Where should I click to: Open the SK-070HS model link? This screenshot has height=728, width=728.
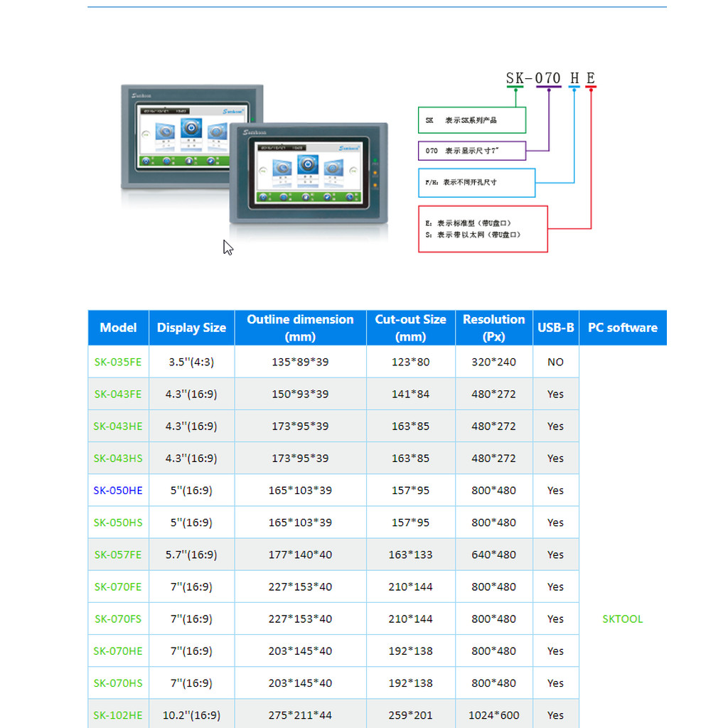tap(118, 683)
